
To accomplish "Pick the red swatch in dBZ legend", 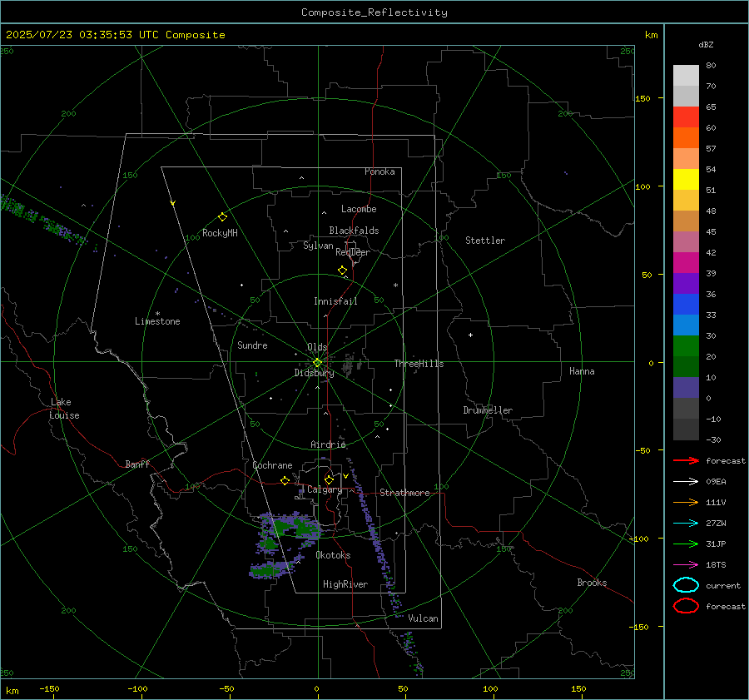I will 686,117.
